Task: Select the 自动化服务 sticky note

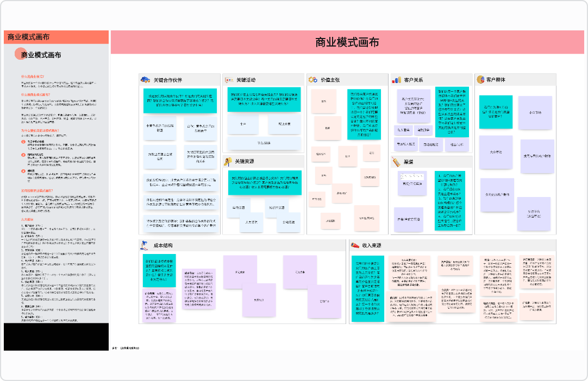Action: click(x=431, y=144)
